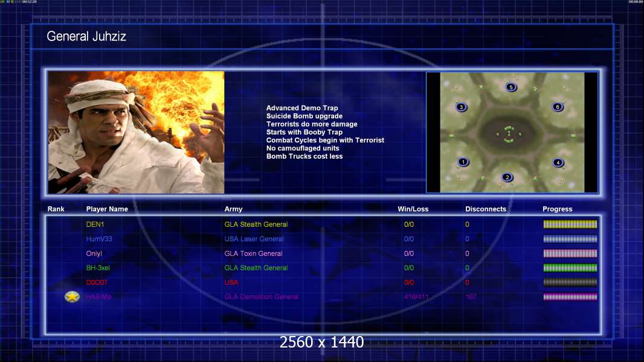Screen dimensions: 644x362
Task: Click Advanced Demo Trap ability text
Action: [x=302, y=108]
